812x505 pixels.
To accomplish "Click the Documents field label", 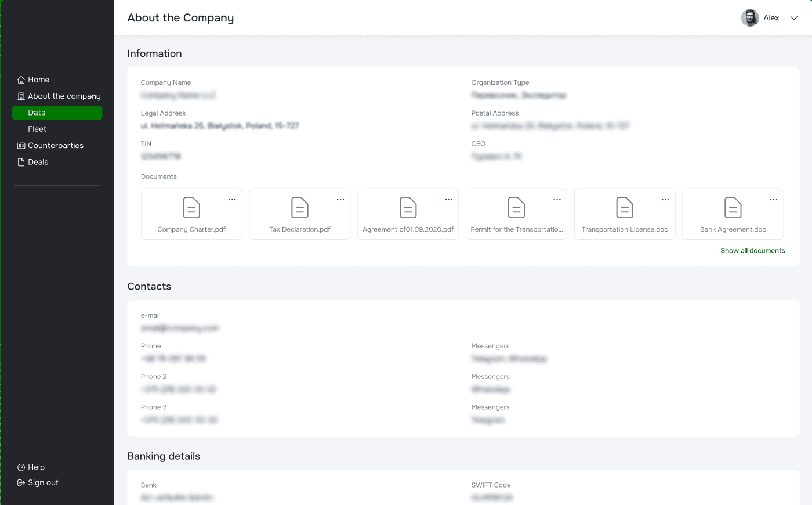I will 159,176.
